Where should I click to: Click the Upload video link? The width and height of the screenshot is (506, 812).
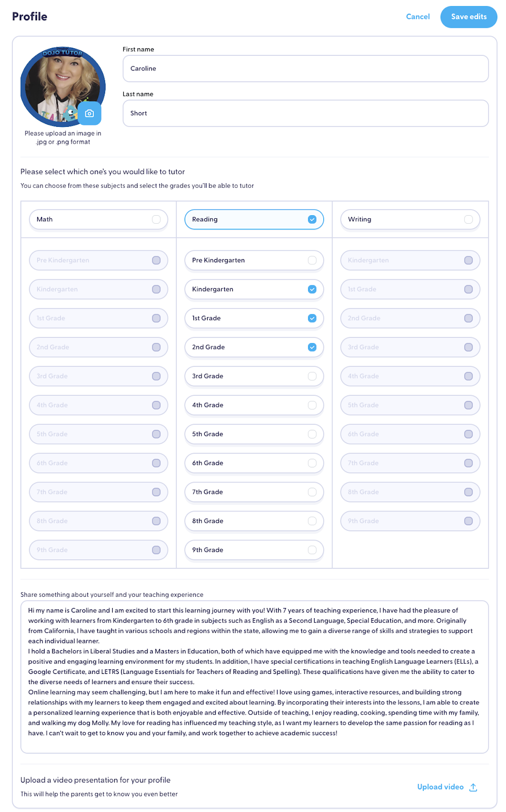click(440, 787)
